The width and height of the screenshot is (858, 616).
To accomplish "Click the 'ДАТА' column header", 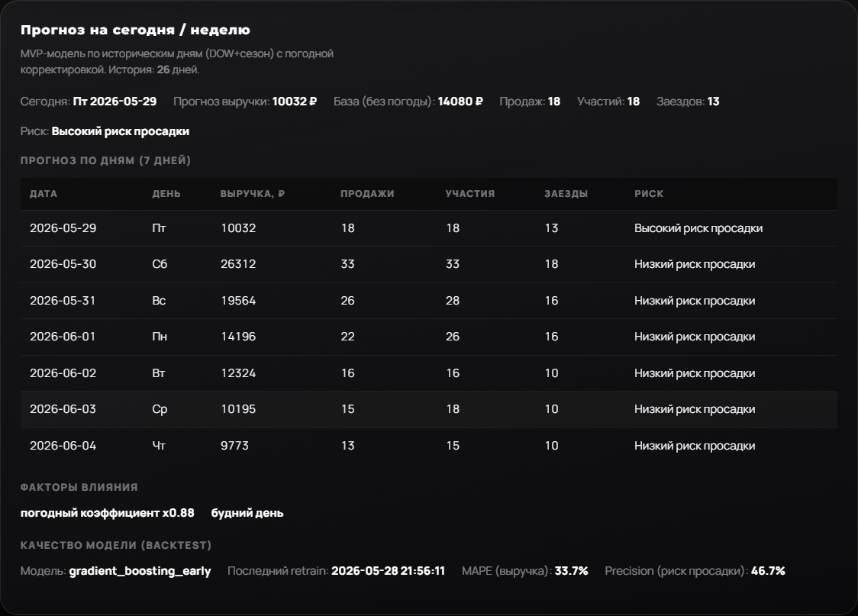I will (x=44, y=194).
